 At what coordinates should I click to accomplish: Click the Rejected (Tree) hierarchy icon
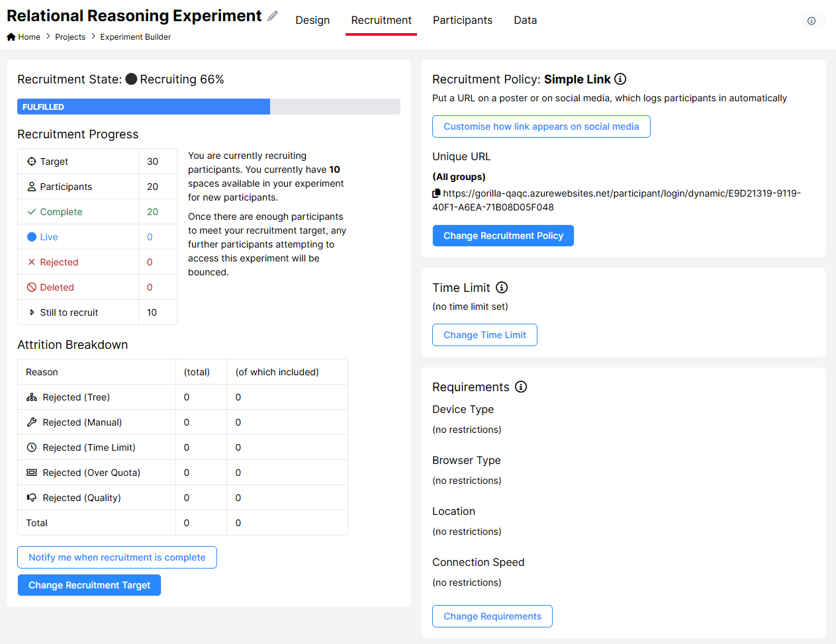pyautogui.click(x=32, y=397)
